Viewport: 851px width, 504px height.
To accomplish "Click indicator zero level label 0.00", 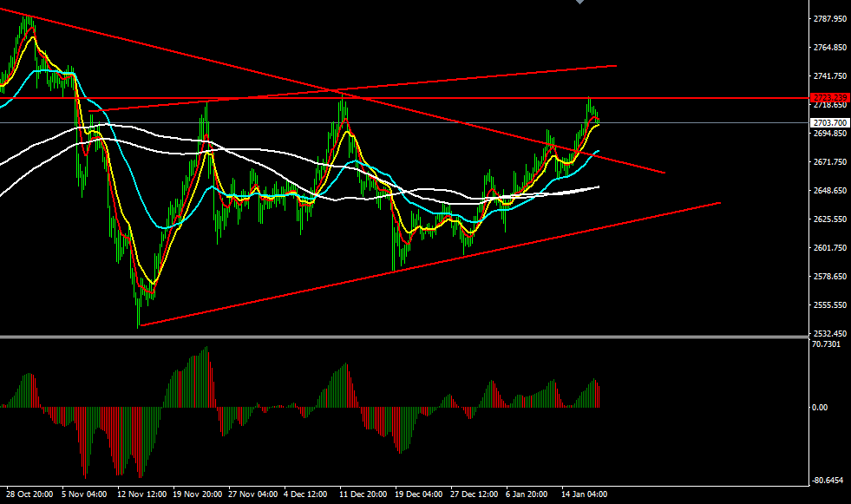I will click(820, 408).
